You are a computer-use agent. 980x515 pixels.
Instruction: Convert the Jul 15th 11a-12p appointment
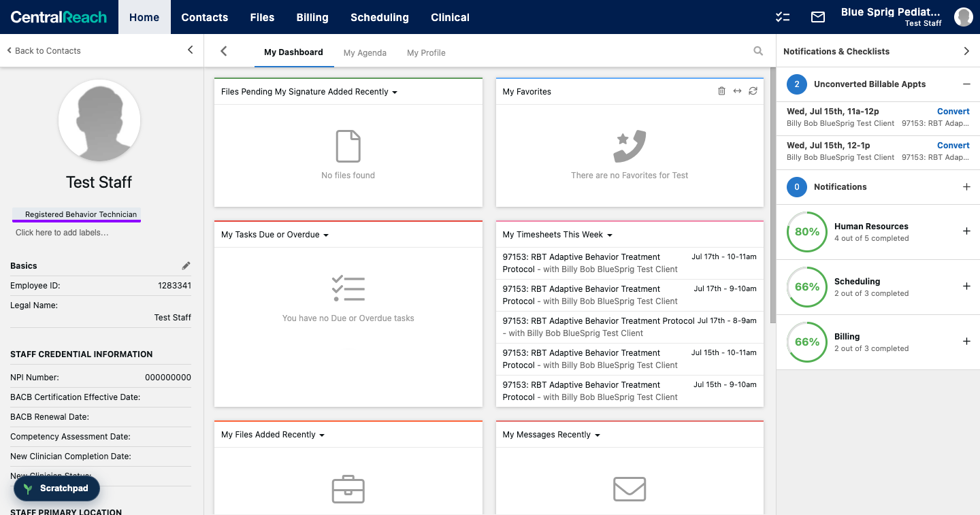[x=953, y=112]
